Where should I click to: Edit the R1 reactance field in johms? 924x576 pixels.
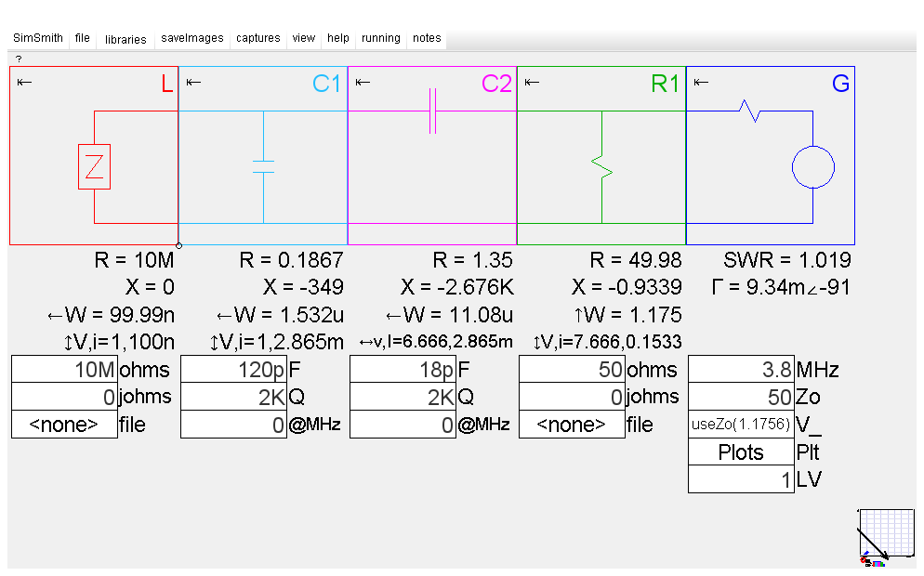tap(572, 397)
